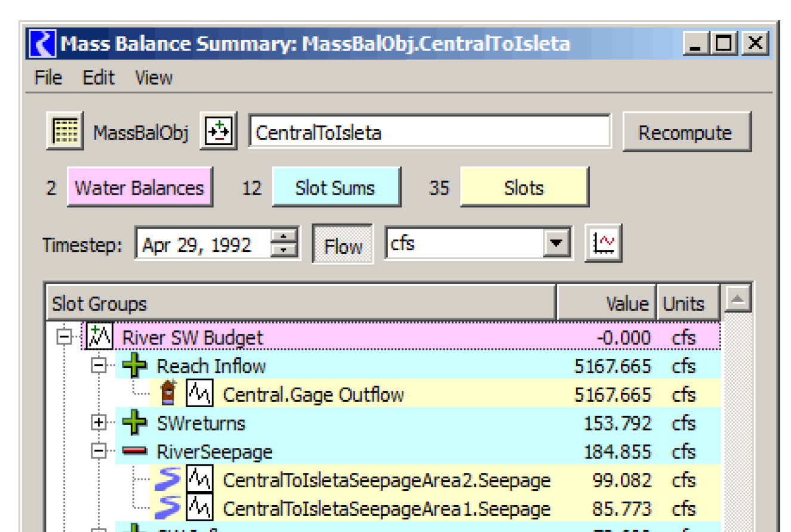Click green plus icon for Reach Inflow
This screenshot has width=791, height=532.
click(134, 366)
